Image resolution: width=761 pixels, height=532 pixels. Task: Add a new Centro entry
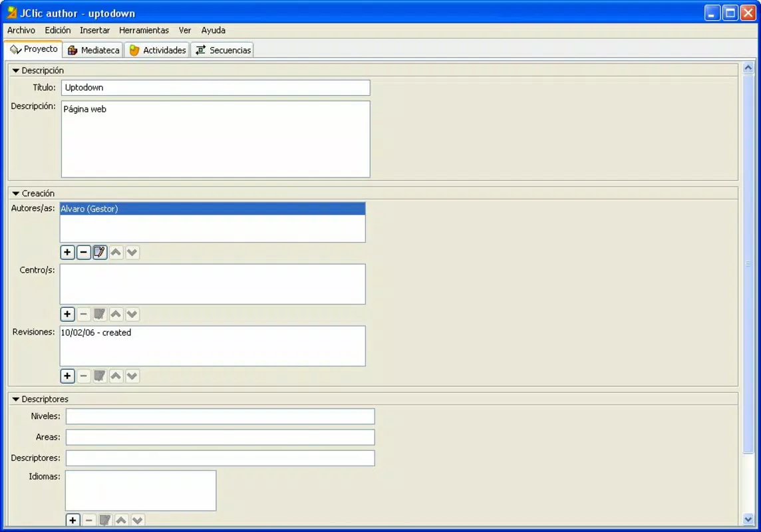(x=67, y=315)
